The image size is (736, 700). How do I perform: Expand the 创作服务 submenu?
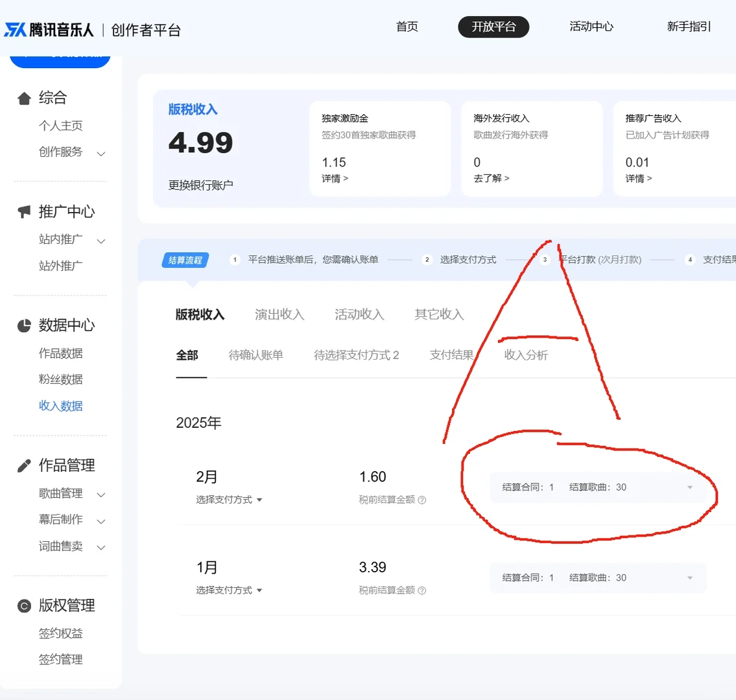point(101,153)
